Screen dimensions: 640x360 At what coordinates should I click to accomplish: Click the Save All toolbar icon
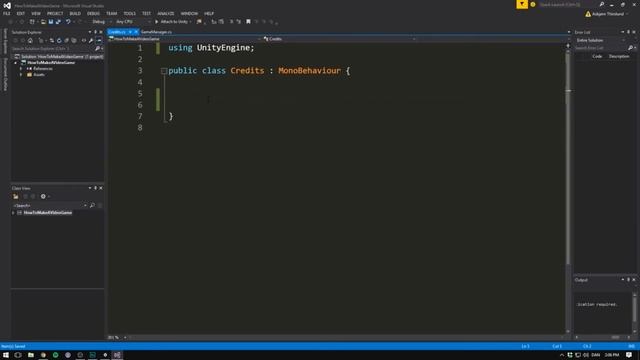(58, 22)
